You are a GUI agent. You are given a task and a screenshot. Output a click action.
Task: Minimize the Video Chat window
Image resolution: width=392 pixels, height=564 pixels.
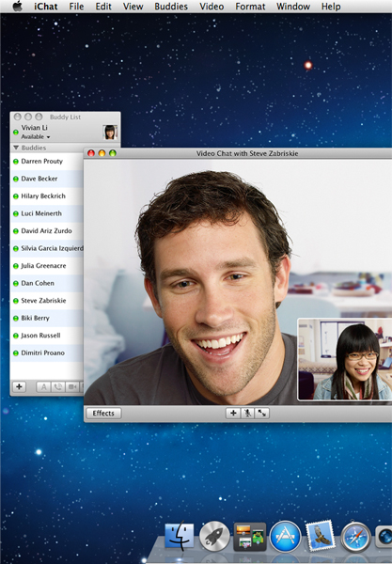102,153
